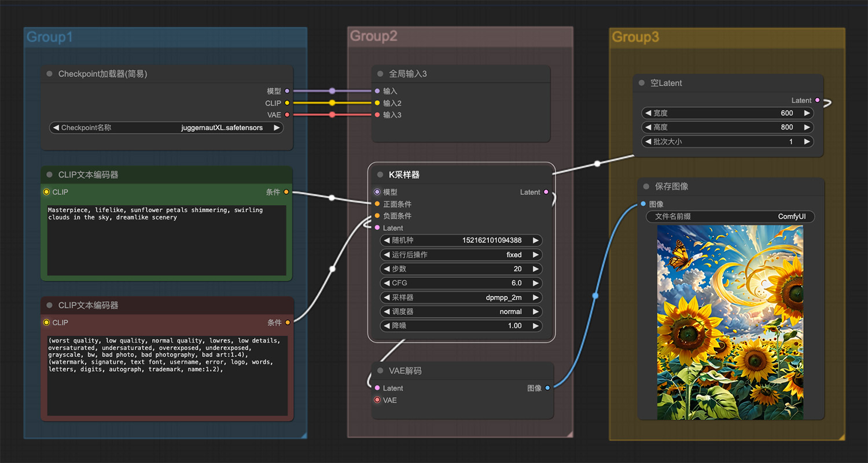
Task: Click the VAE output port on Checkpoint loader
Action: (287, 115)
